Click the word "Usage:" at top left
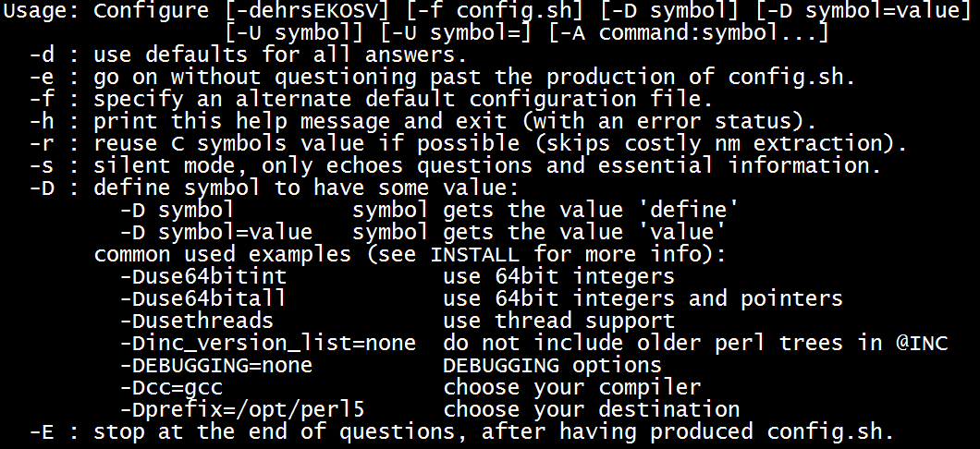Image resolution: width=980 pixels, height=449 pixels. (x=42, y=10)
